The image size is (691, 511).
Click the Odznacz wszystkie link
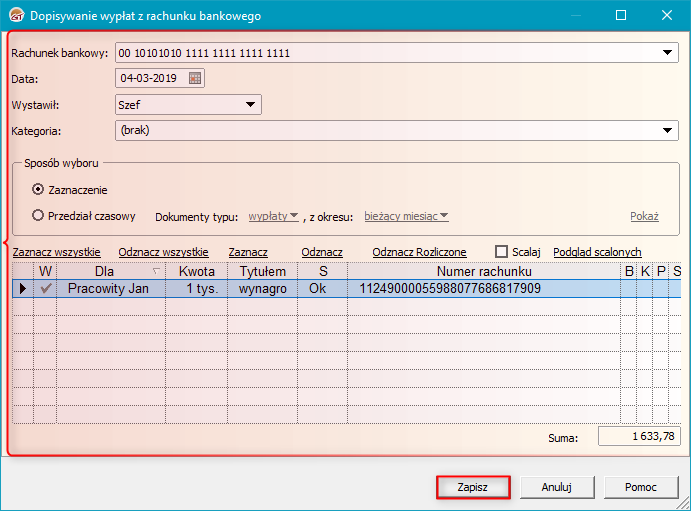point(163,252)
